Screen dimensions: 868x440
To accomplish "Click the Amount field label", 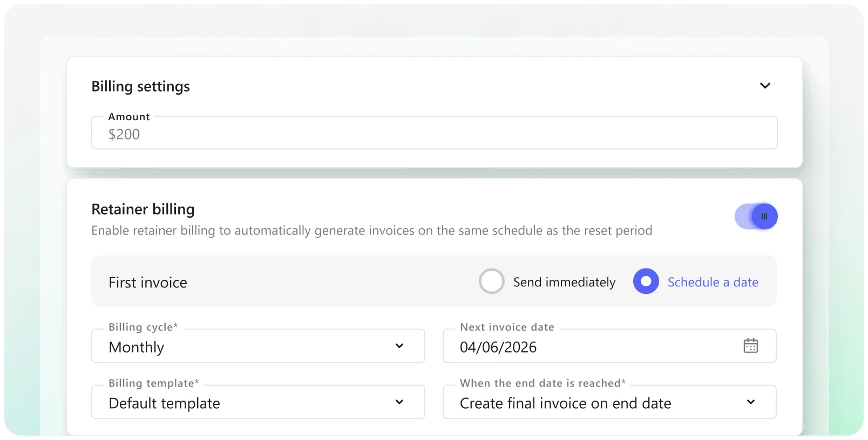I will pyautogui.click(x=129, y=116).
